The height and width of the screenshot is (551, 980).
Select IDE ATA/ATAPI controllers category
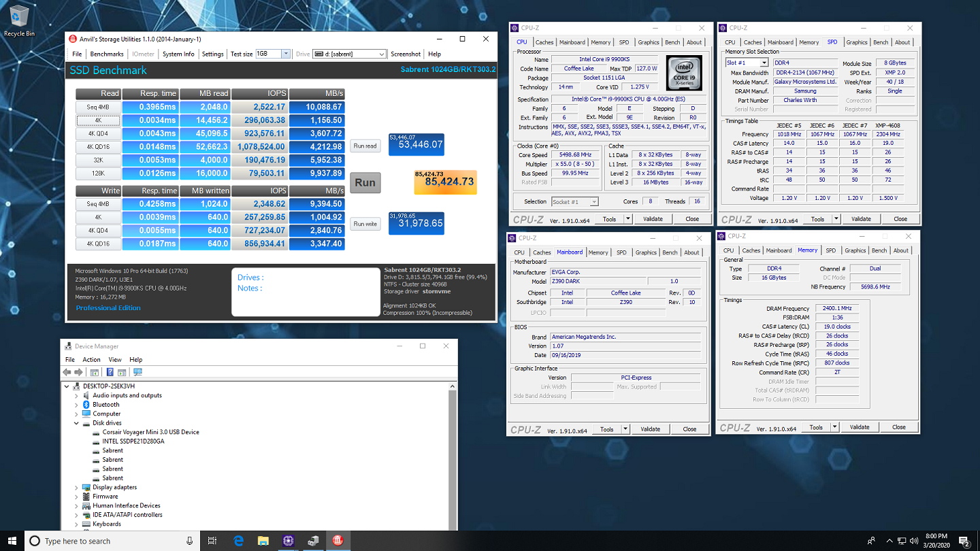[127, 515]
